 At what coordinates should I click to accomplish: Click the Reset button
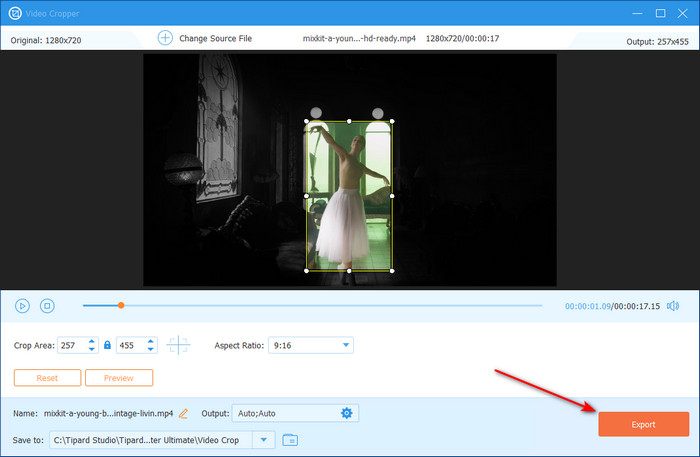coord(47,378)
